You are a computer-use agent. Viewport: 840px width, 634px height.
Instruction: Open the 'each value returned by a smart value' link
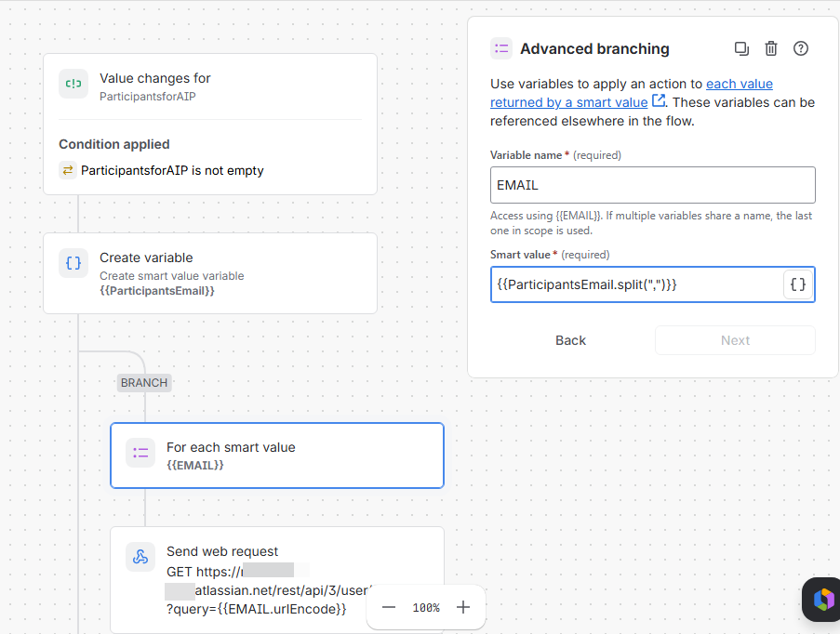coord(632,93)
